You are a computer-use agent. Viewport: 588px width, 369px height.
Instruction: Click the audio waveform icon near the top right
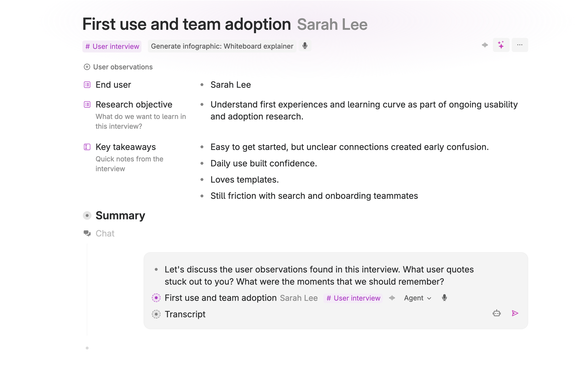coord(485,45)
